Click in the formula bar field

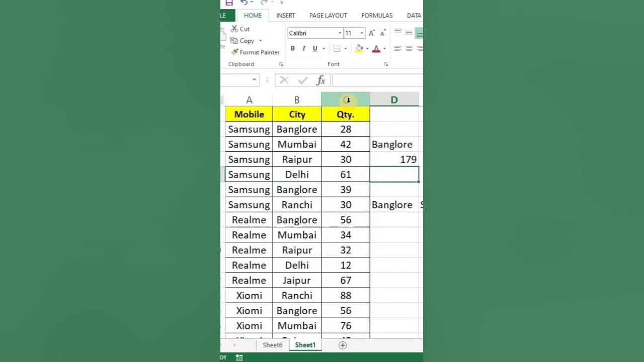click(377, 80)
